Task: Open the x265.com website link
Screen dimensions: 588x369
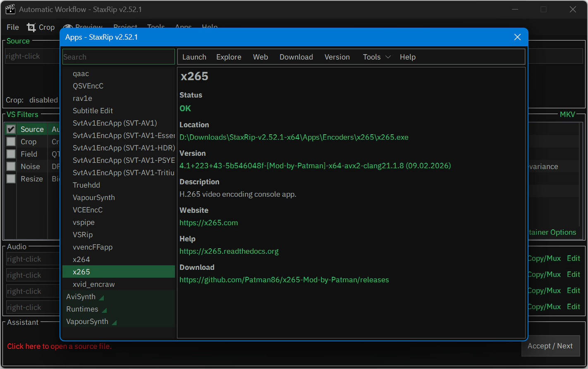Action: [x=208, y=223]
